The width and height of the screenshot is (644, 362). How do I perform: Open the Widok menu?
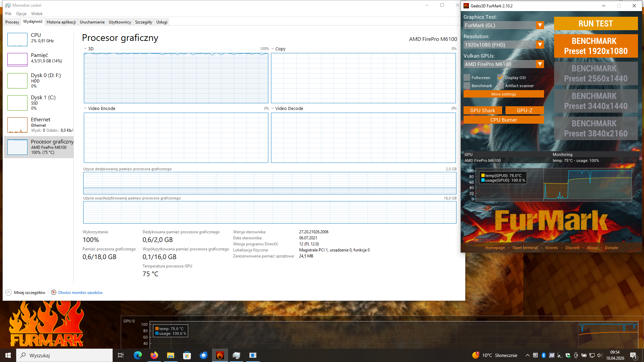tap(37, 14)
